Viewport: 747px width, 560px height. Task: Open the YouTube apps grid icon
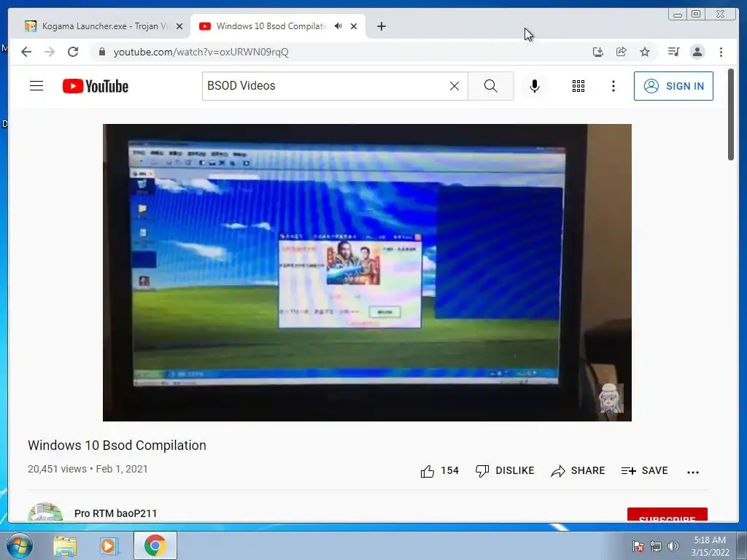(578, 86)
